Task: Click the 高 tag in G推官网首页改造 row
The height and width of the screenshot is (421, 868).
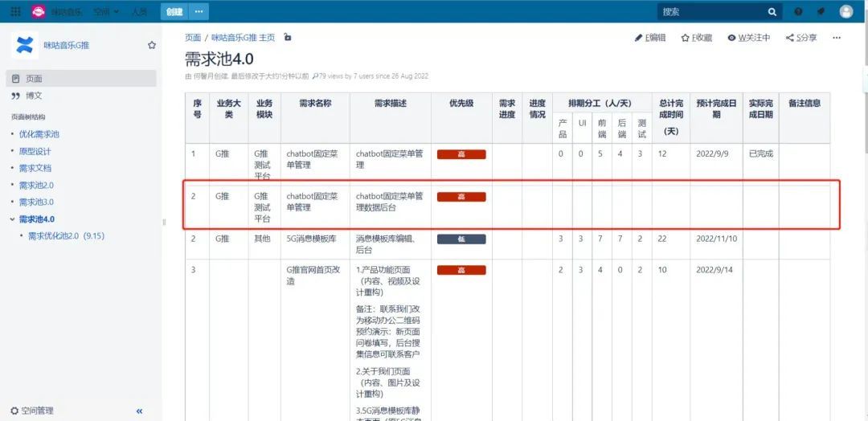Action: [461, 270]
